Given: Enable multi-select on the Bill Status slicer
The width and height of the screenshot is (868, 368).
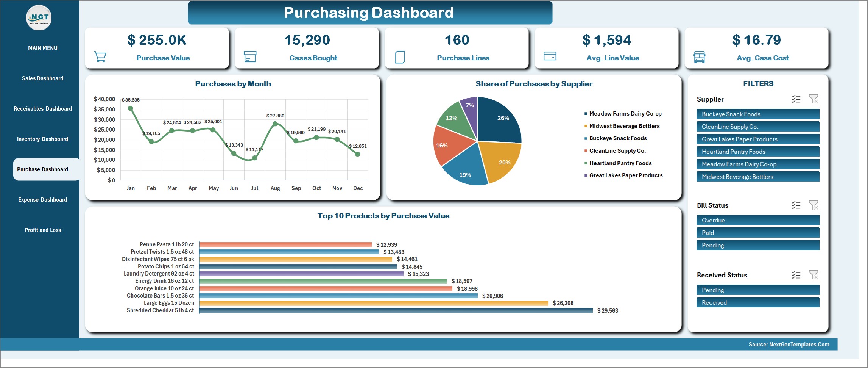Looking at the screenshot, I should (796, 205).
